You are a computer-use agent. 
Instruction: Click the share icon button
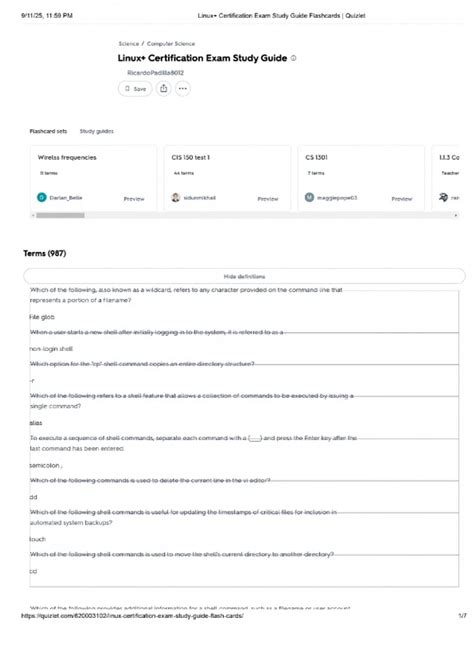tap(163, 89)
